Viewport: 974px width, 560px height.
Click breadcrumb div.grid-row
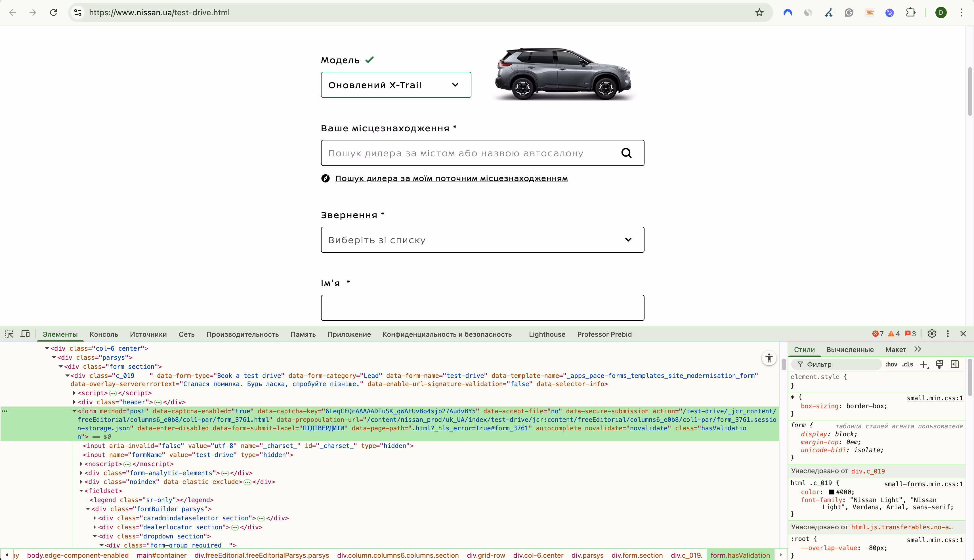486,555
